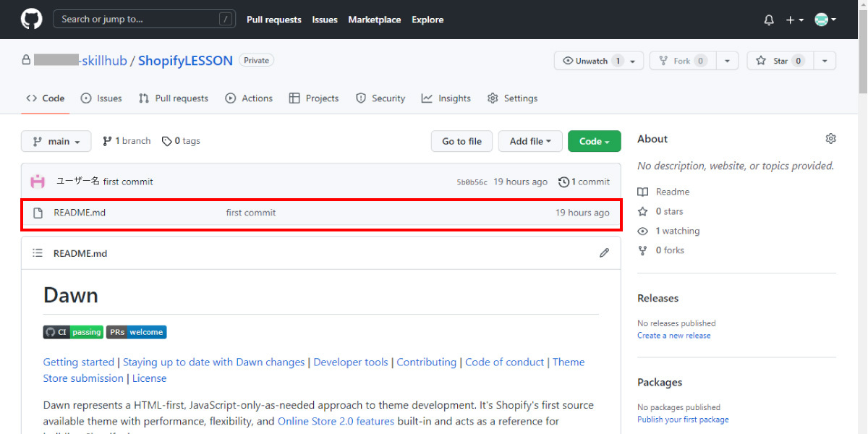Screen dimensions: 868x434
Task: Switch to the Settings tab
Action: (513, 98)
